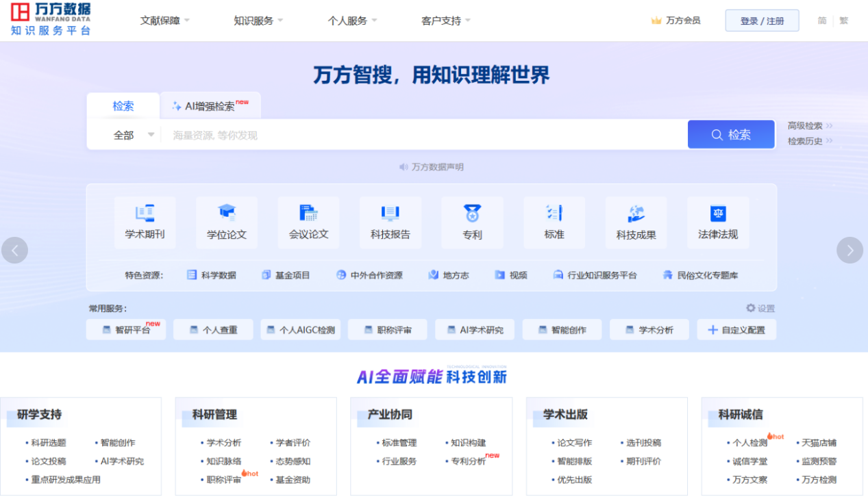
Task: Open the 学位论文 graduation cap icon
Action: pos(227,212)
